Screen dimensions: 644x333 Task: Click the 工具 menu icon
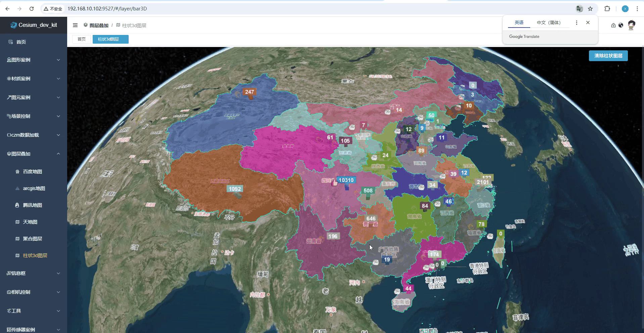click(x=9, y=311)
